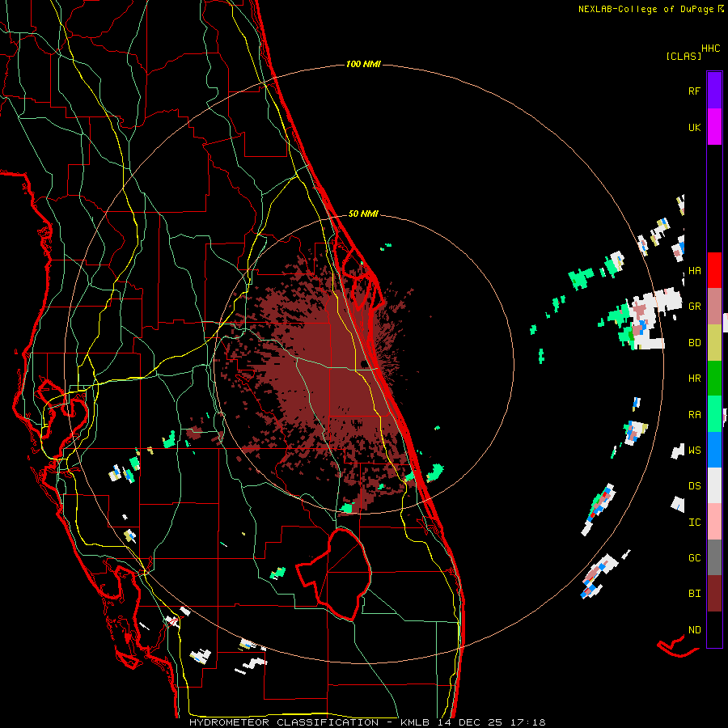The height and width of the screenshot is (728, 728).
Task: Click the BD yellow-olive legend swatch
Action: [714, 343]
